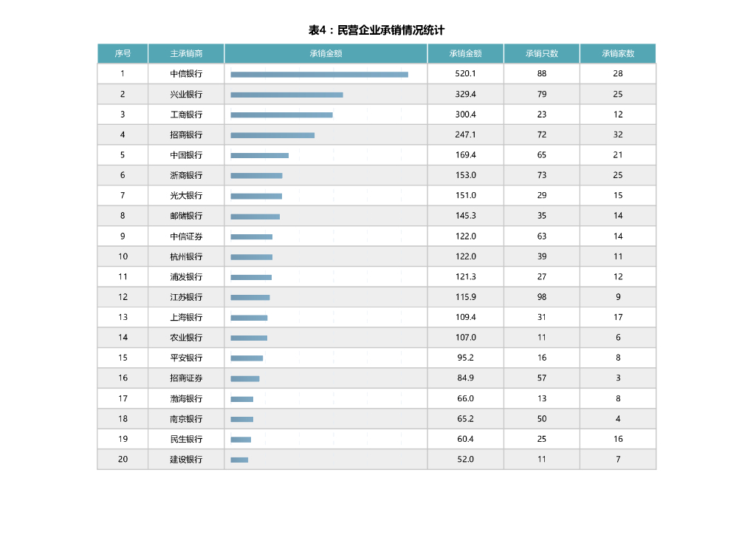This screenshot has width=756, height=535.
Task: Click the 中信证券 name cell
Action: [x=186, y=236]
